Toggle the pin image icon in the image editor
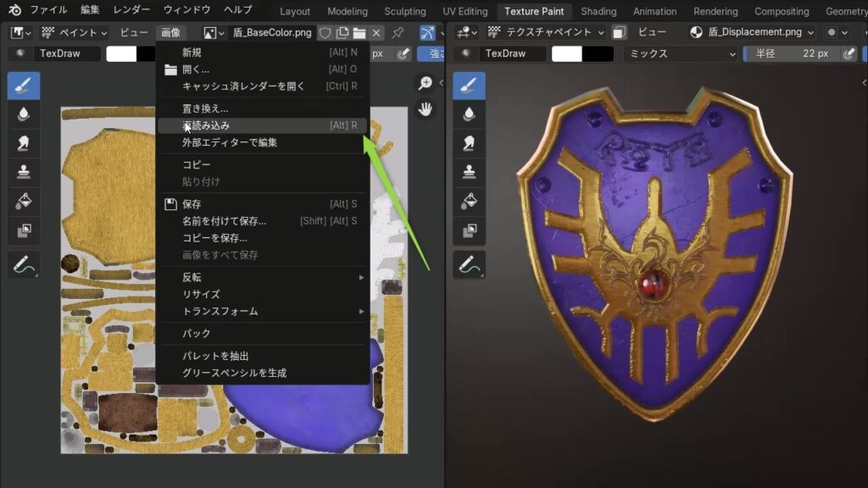The height and width of the screenshot is (488, 868). 398,33
